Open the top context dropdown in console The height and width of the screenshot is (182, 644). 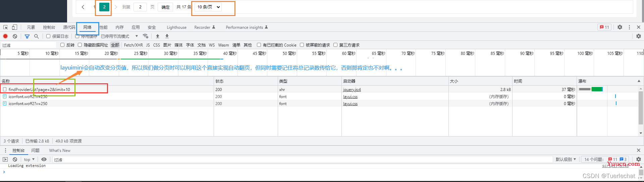point(29,160)
